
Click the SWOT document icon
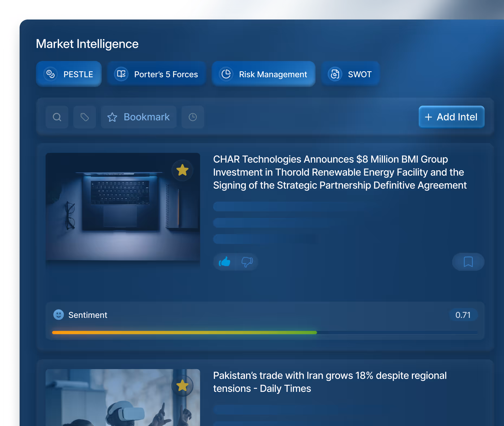point(335,74)
